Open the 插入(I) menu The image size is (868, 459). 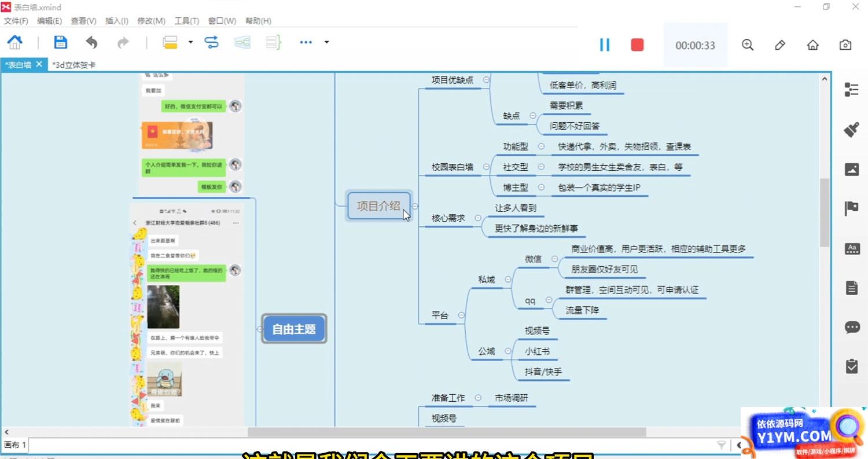116,21
